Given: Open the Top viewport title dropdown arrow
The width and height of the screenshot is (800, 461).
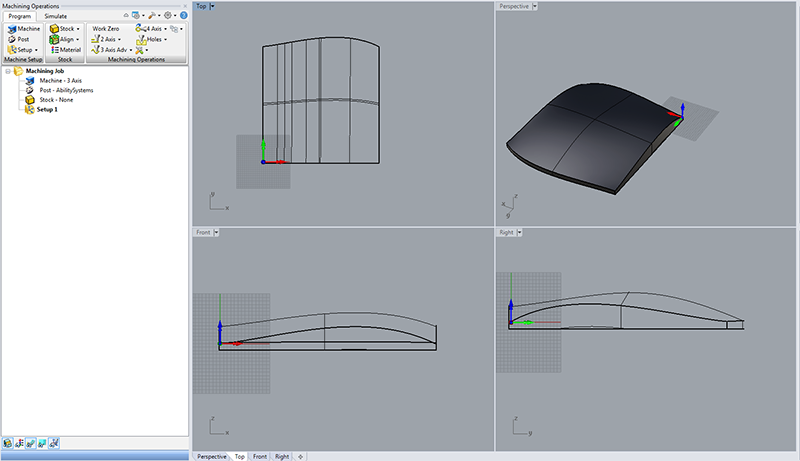Looking at the screenshot, I should click(x=212, y=6).
